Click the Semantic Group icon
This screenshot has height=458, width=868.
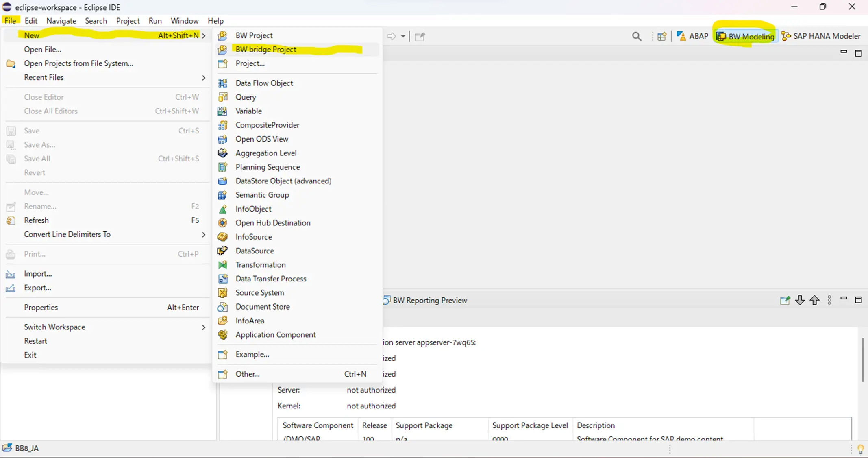point(222,195)
